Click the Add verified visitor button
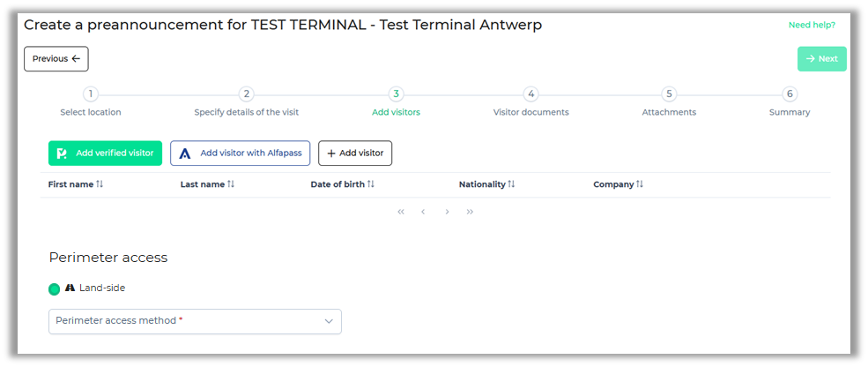Image resolution: width=868 pixels, height=367 pixels. [x=106, y=154]
